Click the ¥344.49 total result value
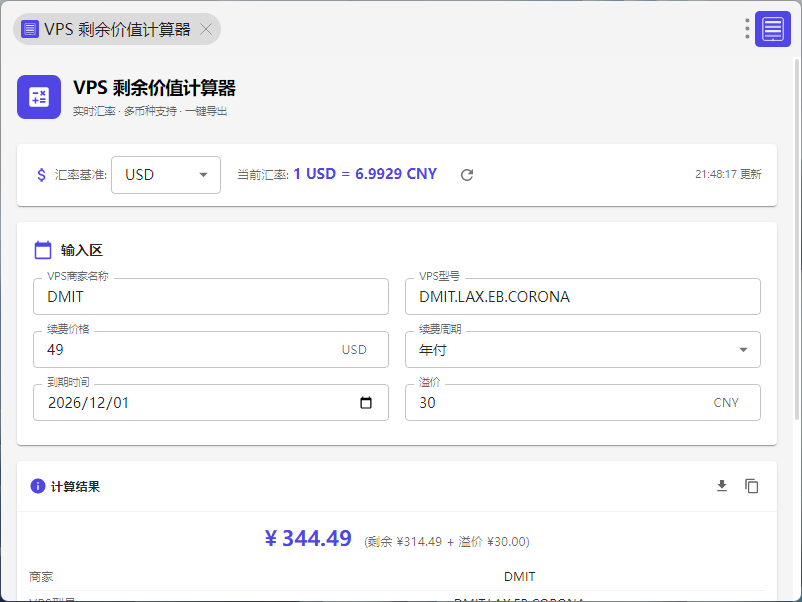802x602 pixels. [308, 539]
